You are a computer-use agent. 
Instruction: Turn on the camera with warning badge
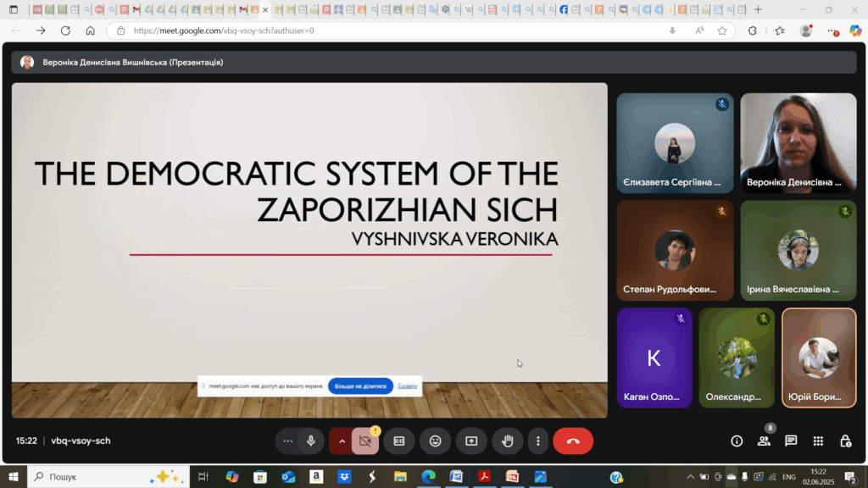coord(365,441)
